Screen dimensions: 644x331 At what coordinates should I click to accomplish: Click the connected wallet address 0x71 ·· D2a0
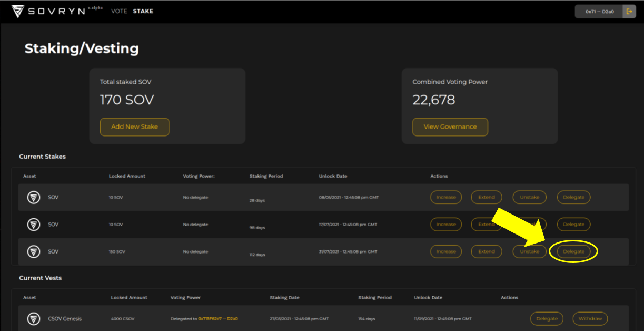pyautogui.click(x=599, y=12)
